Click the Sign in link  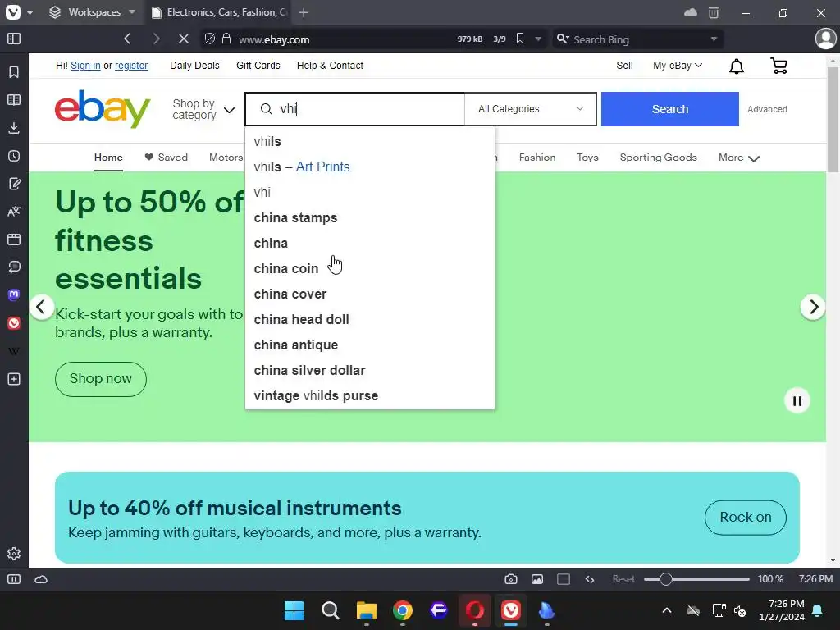coord(85,66)
